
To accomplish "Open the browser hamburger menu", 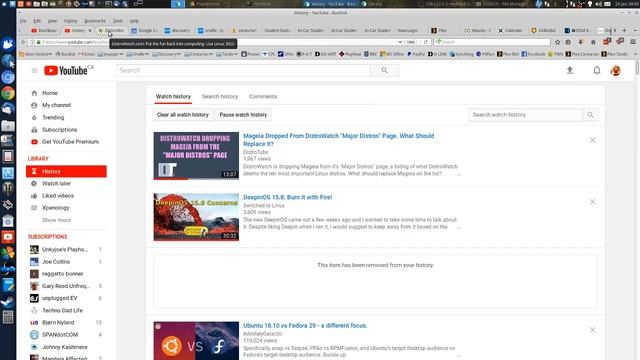I will coord(633,42).
